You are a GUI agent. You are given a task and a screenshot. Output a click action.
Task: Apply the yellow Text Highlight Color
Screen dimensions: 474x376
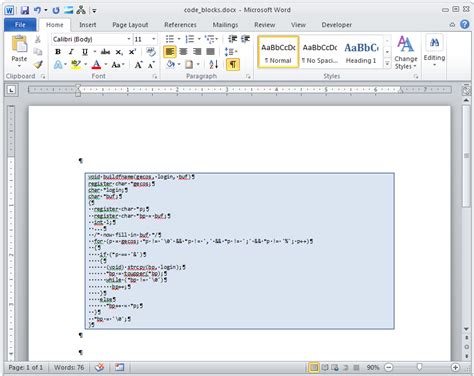(x=76, y=65)
